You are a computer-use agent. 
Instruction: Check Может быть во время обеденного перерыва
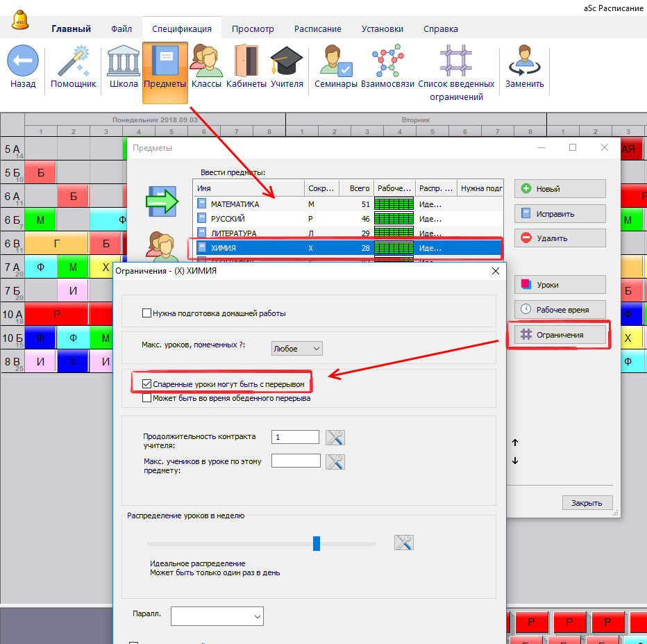pos(146,399)
